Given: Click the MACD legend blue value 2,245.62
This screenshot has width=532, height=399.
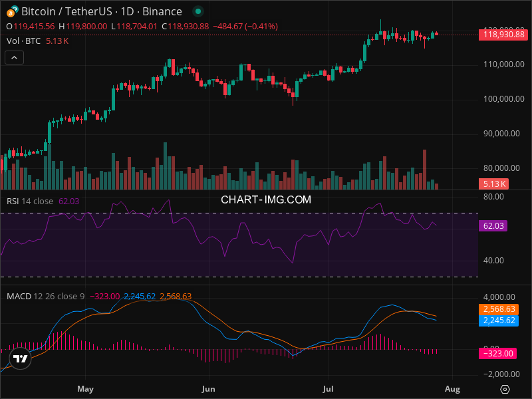Looking at the screenshot, I should tap(140, 296).
